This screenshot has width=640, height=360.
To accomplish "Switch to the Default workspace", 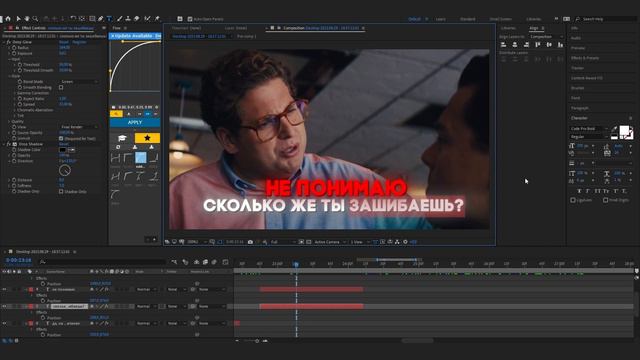I will [x=414, y=19].
